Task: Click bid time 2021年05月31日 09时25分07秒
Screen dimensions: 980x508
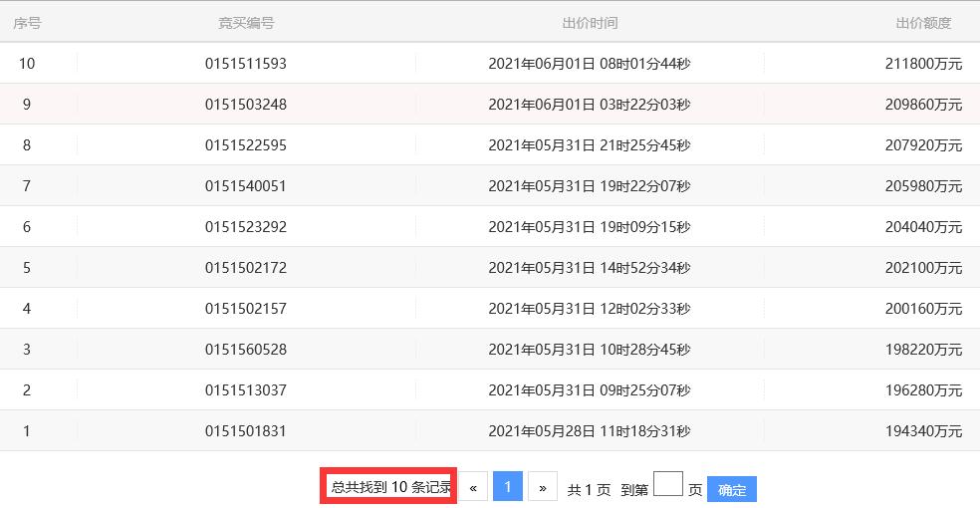Action: coord(590,389)
